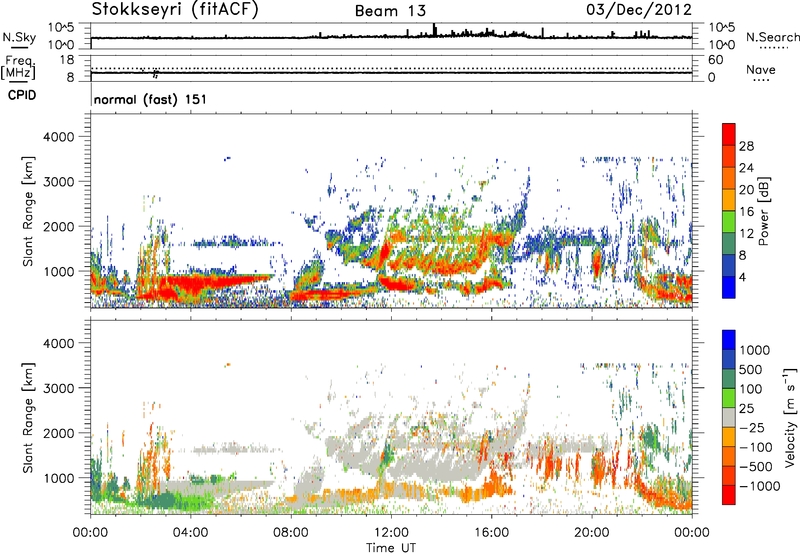Viewport: 800px width, 554px height.
Task: Click the 'normal (fast) 151' text
Action: click(151, 99)
